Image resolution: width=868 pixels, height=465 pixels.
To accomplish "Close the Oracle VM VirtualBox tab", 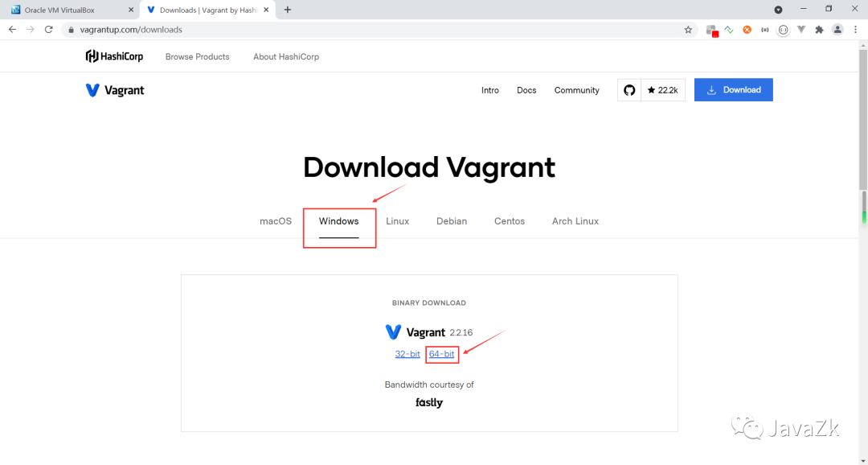I will click(131, 10).
